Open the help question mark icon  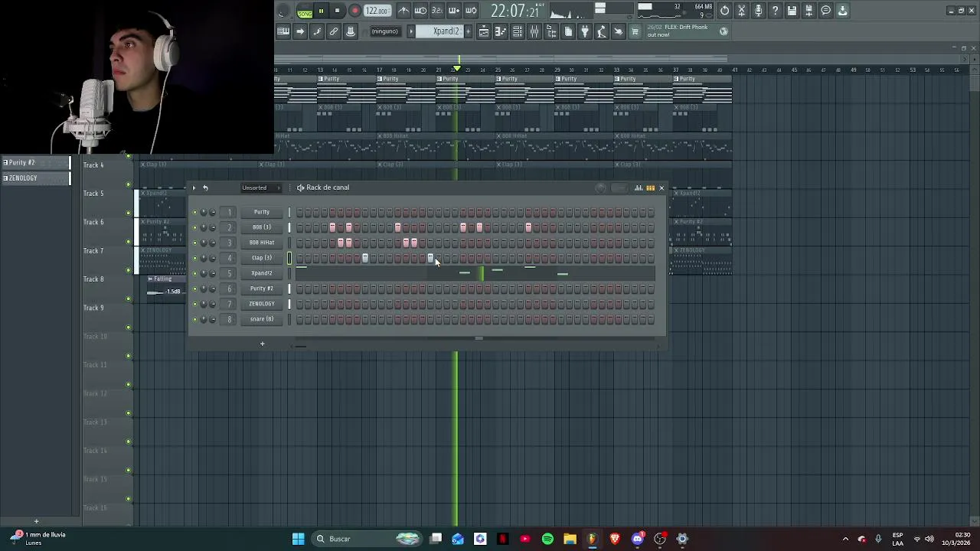click(x=775, y=11)
